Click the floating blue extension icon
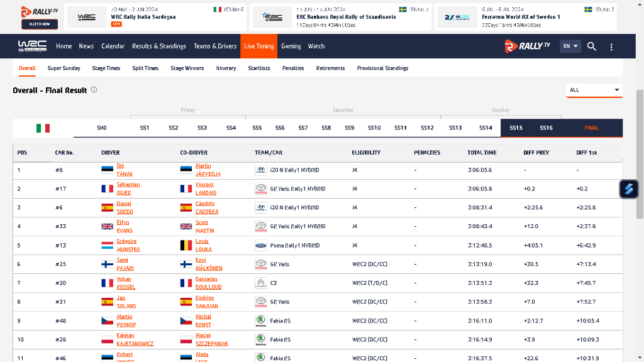 628,189
